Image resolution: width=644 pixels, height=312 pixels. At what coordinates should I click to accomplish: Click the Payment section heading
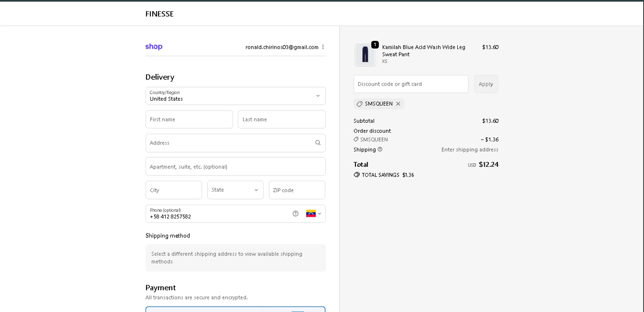pyautogui.click(x=161, y=288)
